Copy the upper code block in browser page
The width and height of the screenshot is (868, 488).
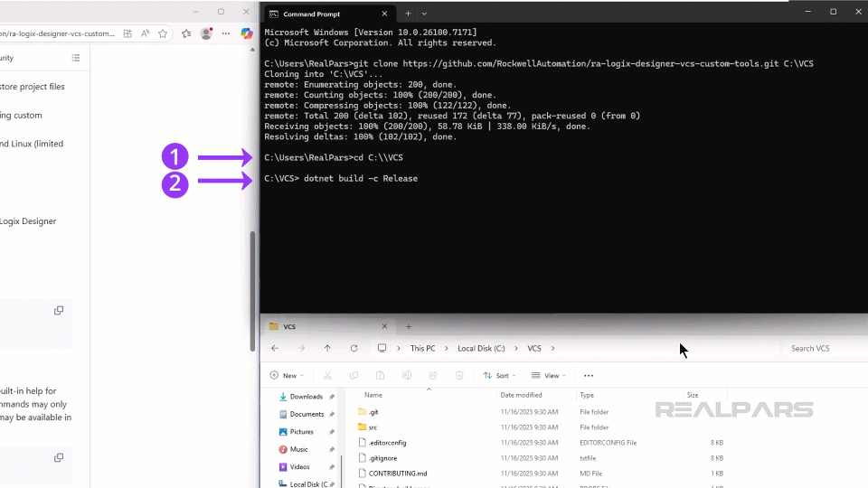pyautogui.click(x=59, y=310)
